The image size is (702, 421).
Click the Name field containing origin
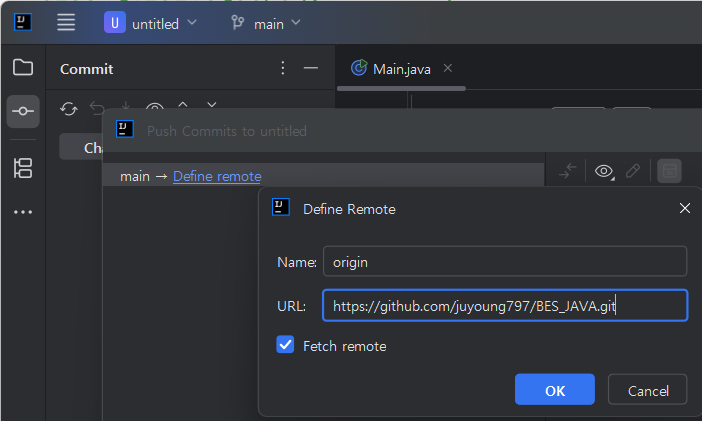pyautogui.click(x=505, y=262)
